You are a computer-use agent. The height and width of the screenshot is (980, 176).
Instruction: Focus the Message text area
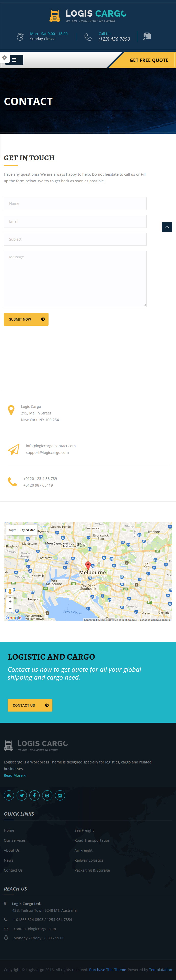click(x=75, y=279)
